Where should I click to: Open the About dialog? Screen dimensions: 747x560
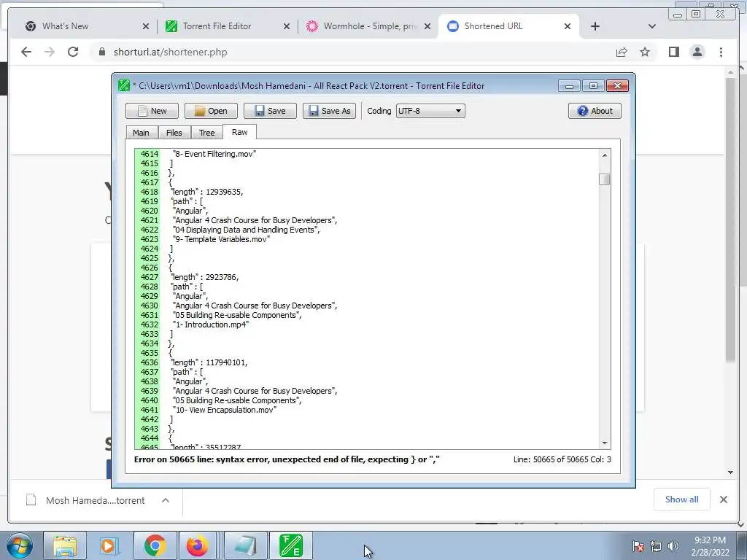(595, 111)
